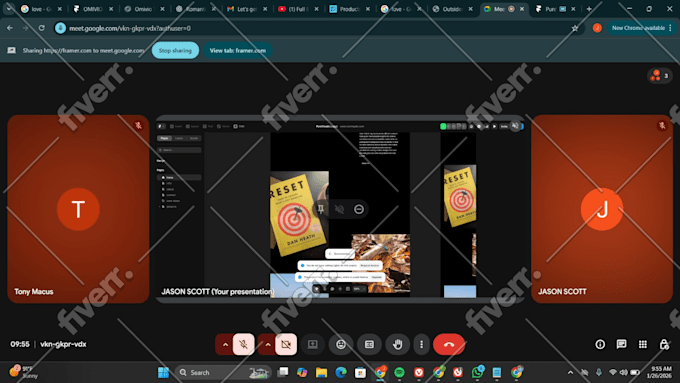Open Microsoft Edge from the taskbar
This screenshot has height=383, width=680.
[341, 372]
